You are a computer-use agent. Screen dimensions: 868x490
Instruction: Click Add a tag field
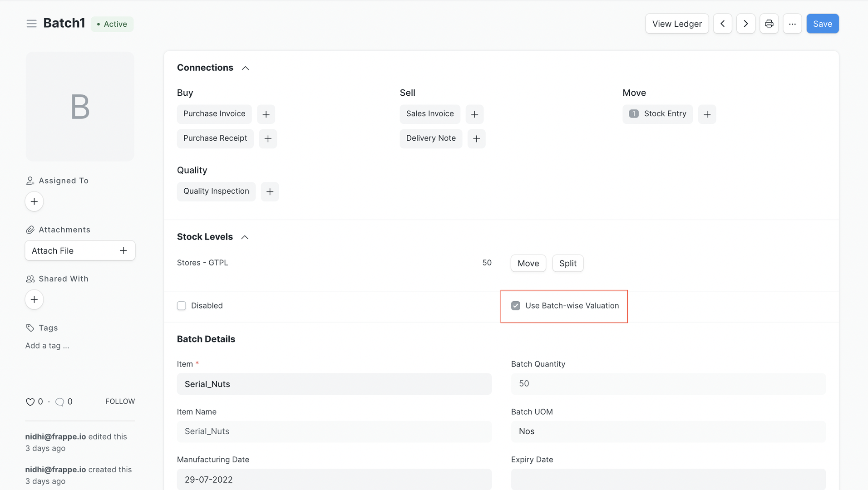tap(47, 346)
